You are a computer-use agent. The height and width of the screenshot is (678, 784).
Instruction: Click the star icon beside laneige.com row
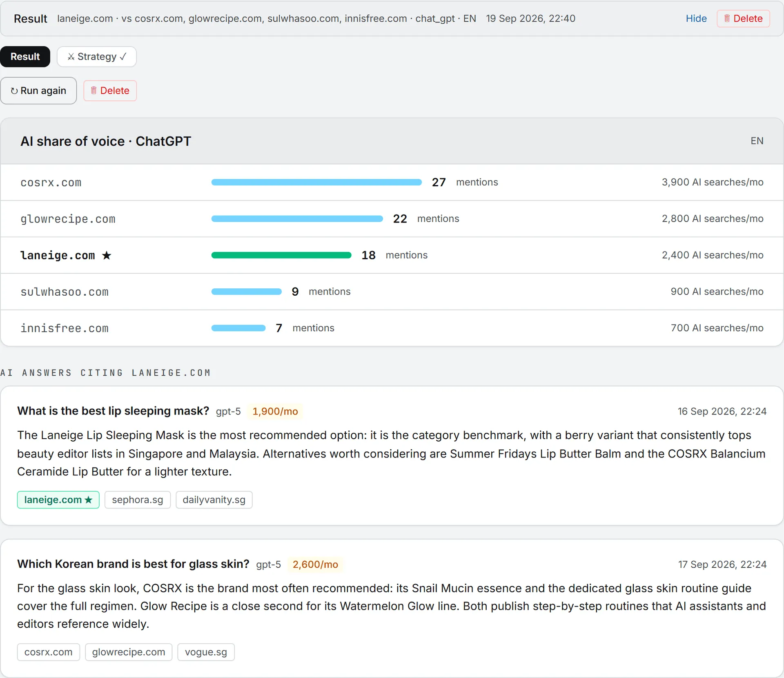[107, 256]
